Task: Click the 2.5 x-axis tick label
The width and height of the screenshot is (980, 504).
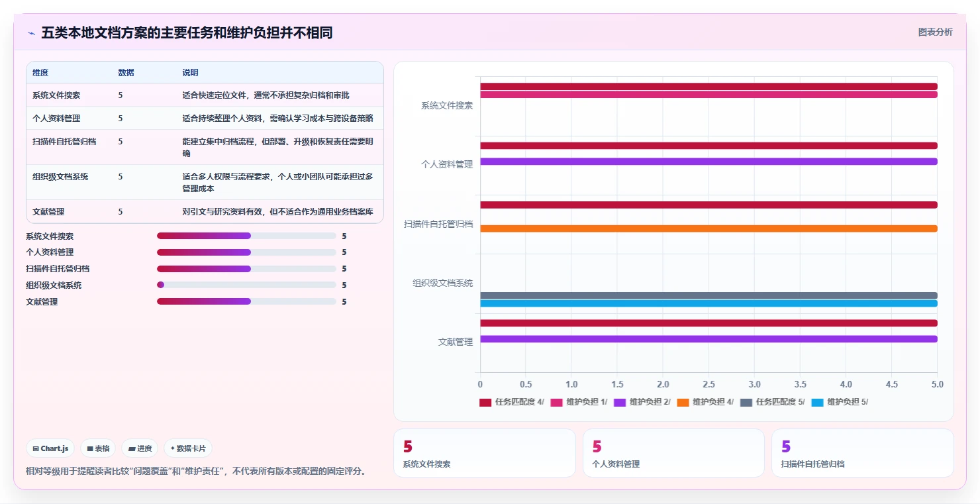Action: tap(709, 384)
